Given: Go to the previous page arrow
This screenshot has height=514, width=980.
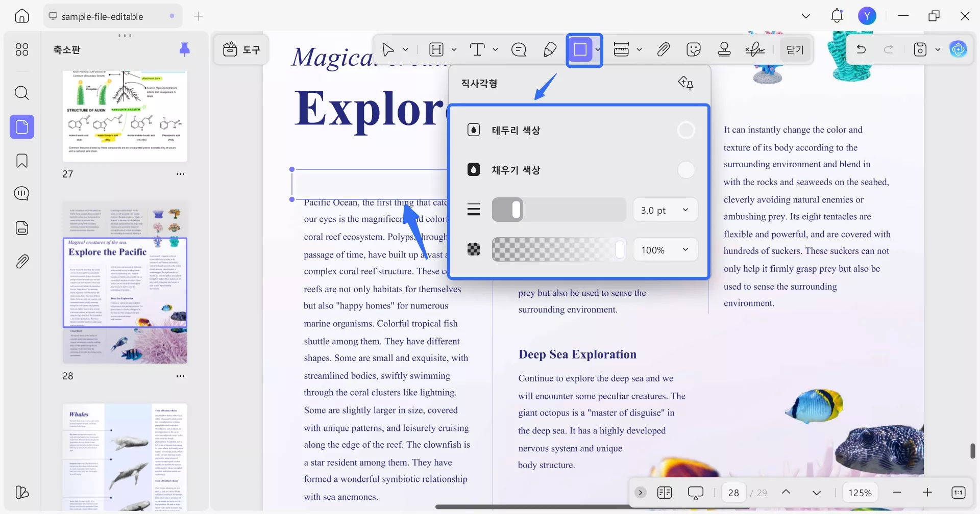Looking at the screenshot, I should (786, 493).
